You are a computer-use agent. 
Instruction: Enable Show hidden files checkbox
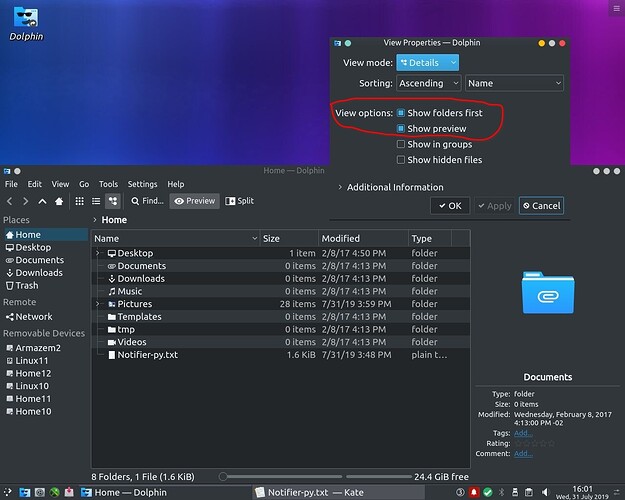(x=401, y=159)
